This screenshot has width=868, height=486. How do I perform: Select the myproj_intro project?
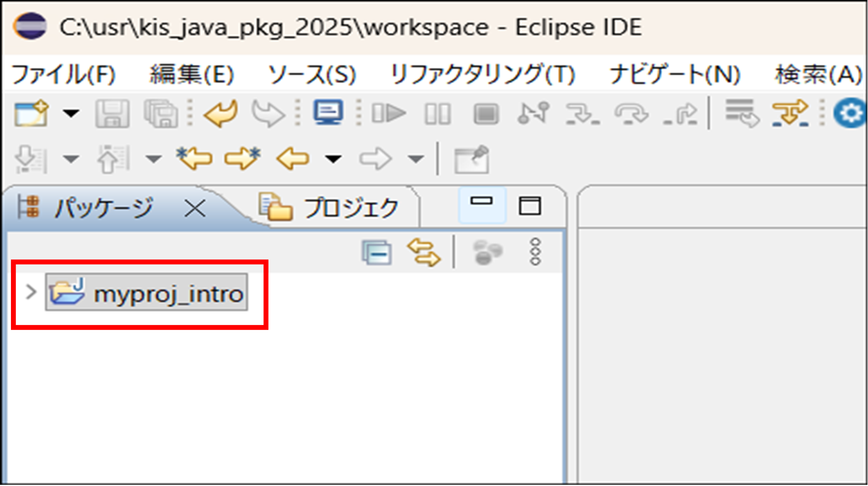point(167,294)
